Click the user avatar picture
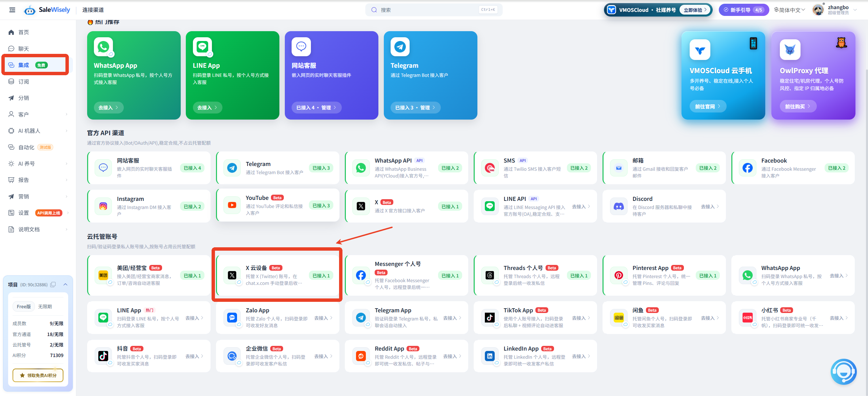 tap(818, 10)
